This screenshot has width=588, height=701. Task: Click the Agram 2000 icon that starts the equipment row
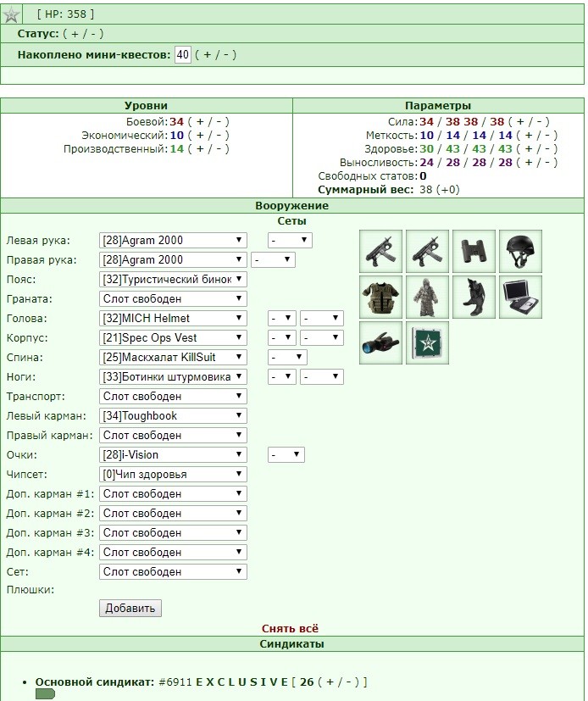[x=380, y=251]
